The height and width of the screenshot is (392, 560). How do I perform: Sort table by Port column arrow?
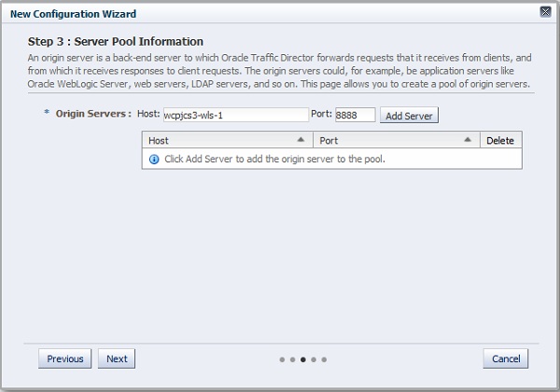coord(468,140)
